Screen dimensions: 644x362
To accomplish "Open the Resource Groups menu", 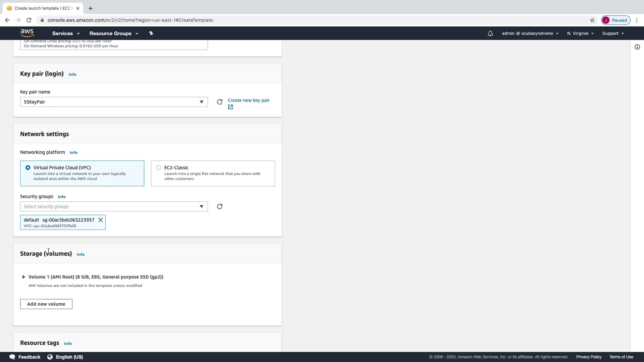I will coord(114,34).
